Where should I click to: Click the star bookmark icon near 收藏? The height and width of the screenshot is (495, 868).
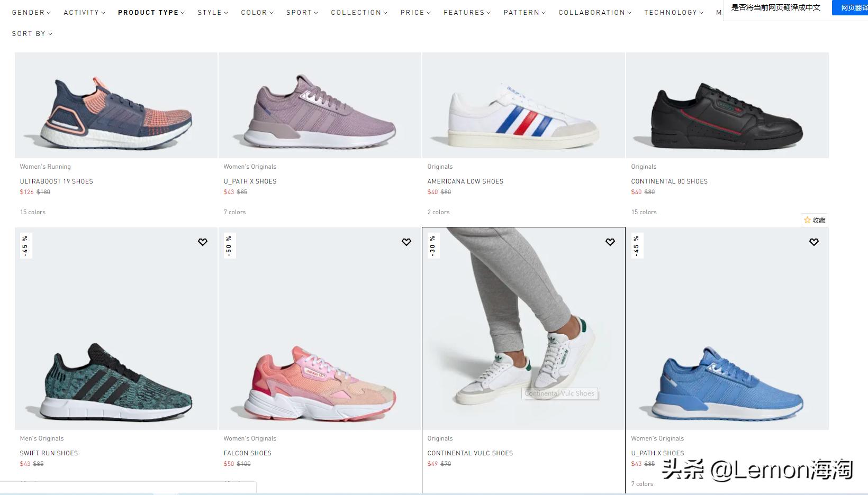(x=807, y=219)
